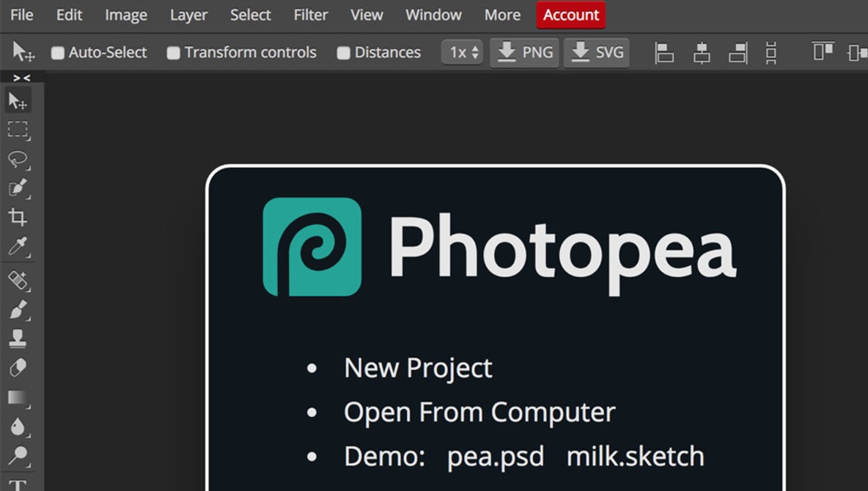Open the View menu
Viewport: 868px width, 491px height.
point(367,15)
